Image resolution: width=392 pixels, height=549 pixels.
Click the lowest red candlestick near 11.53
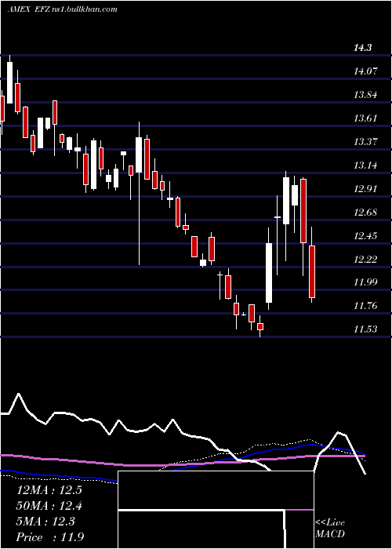coord(260,326)
